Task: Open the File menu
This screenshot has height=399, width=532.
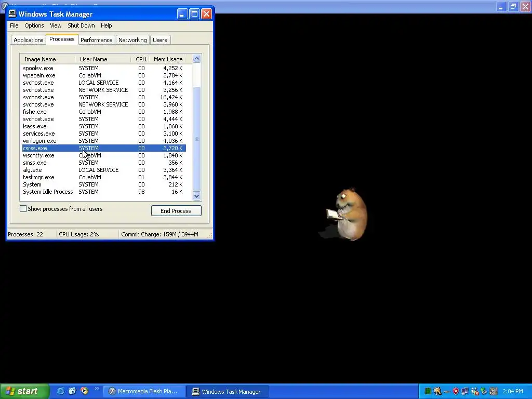Action: (x=14, y=25)
